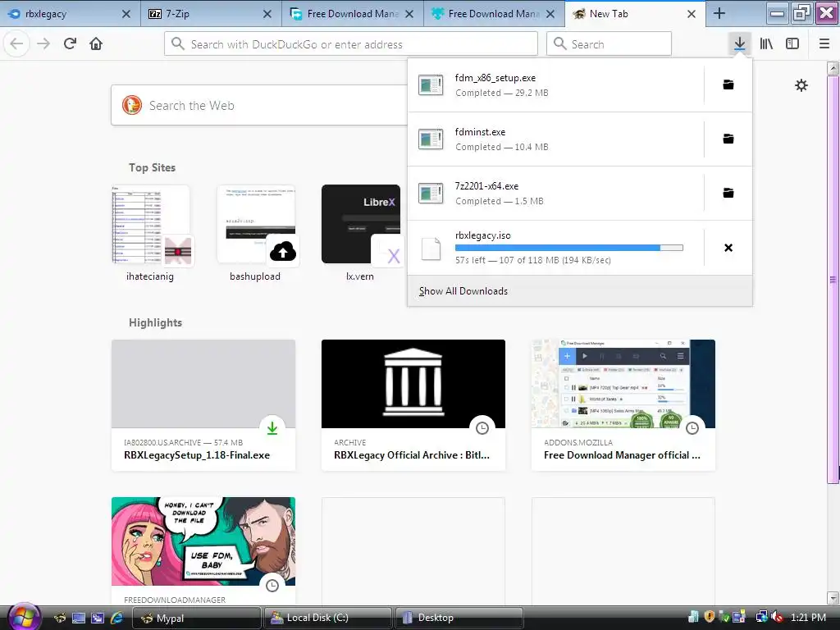Image resolution: width=840 pixels, height=630 pixels.
Task: Click the DuckDuckGo logo in search box
Action: pos(132,105)
